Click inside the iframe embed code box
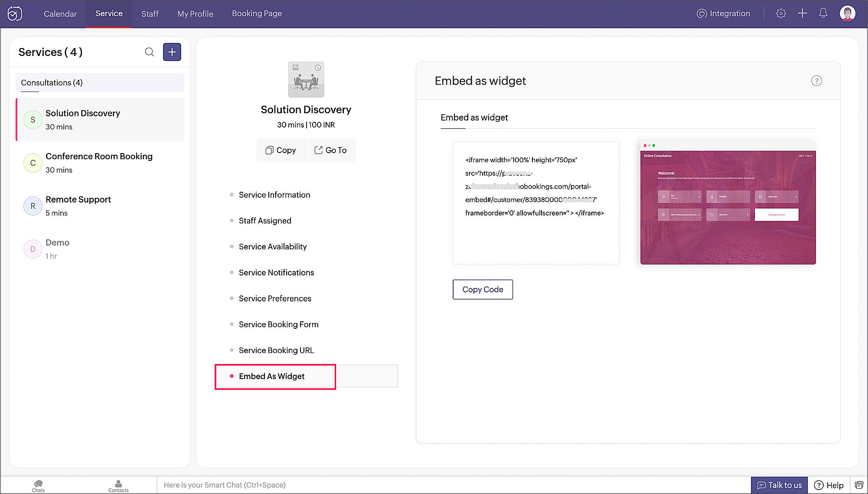This screenshot has height=494, width=868. 536,203
